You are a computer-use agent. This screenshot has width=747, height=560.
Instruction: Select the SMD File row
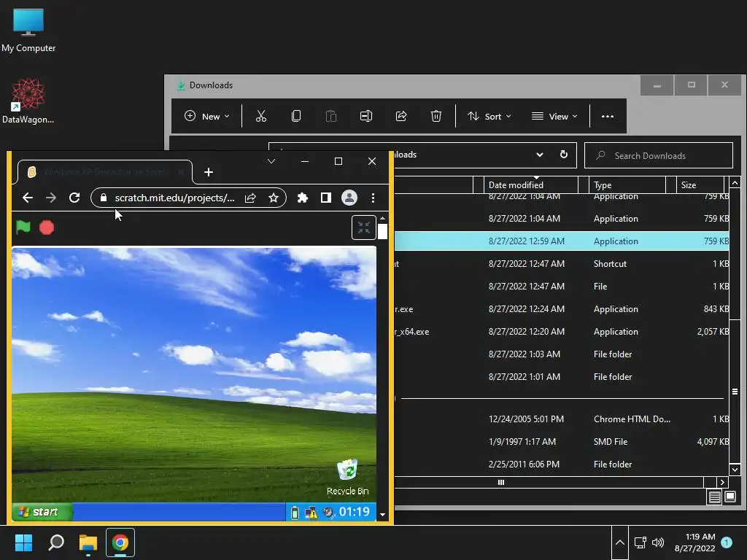coord(561,441)
